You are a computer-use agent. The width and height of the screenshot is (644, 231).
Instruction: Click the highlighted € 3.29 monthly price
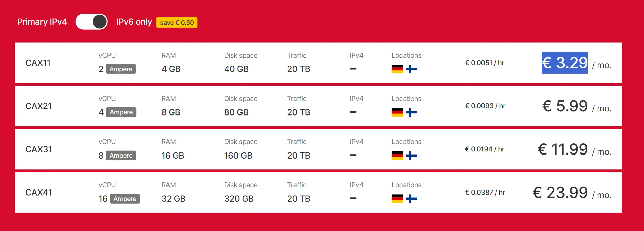[x=565, y=63]
